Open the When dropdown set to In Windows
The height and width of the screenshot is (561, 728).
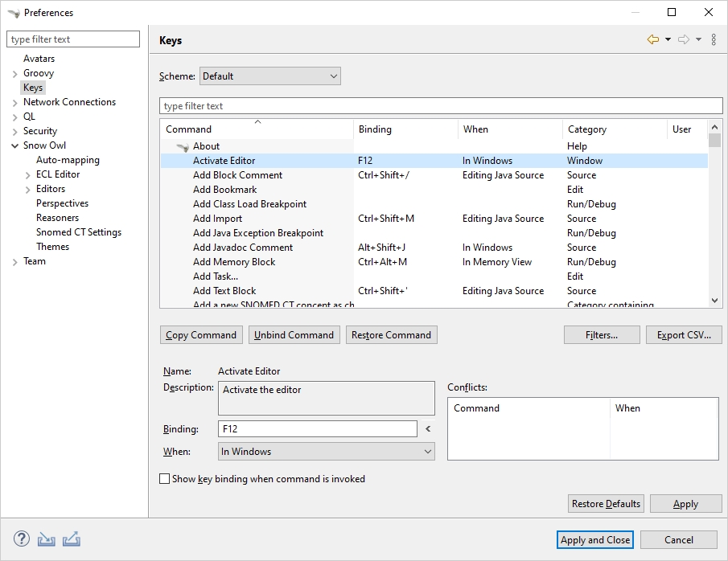pyautogui.click(x=326, y=452)
